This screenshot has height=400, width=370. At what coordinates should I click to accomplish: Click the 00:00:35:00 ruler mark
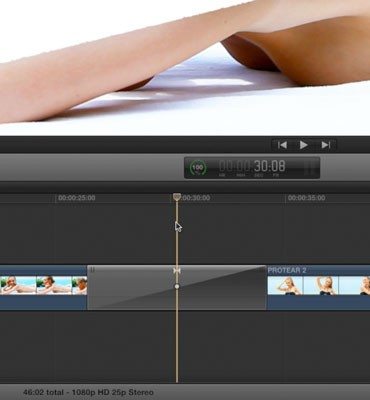coord(306,198)
